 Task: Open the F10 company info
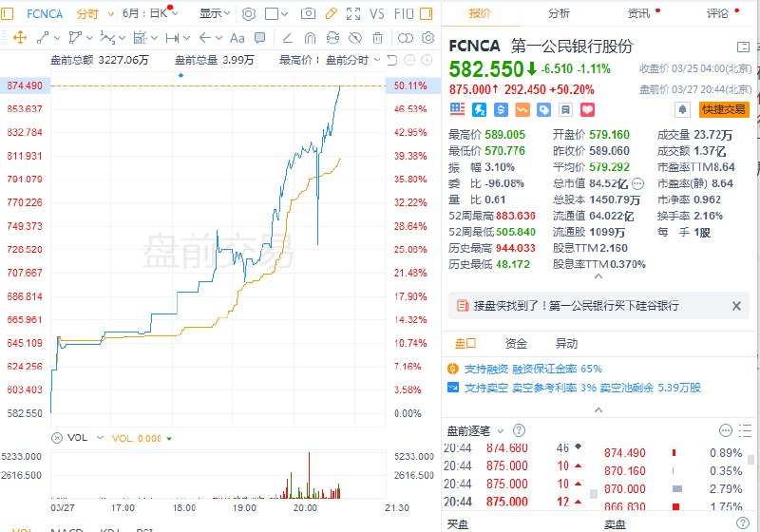[403, 13]
